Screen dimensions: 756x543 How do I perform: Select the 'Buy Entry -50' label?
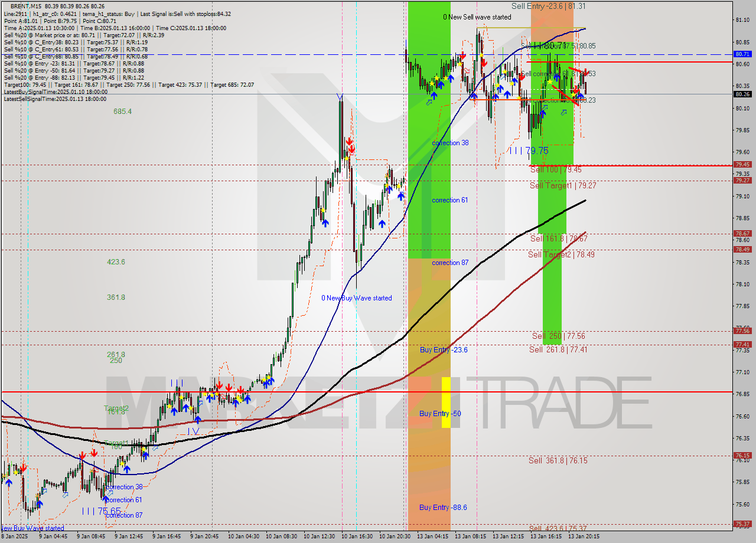click(x=440, y=414)
